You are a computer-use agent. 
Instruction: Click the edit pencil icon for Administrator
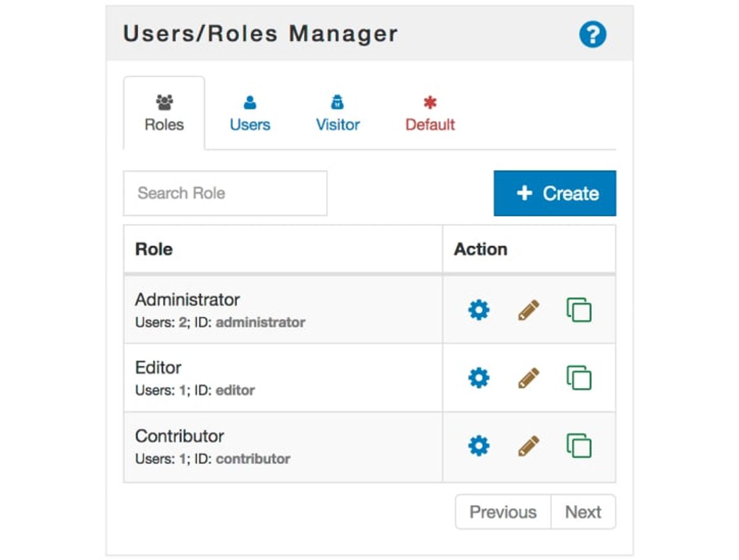(x=528, y=310)
